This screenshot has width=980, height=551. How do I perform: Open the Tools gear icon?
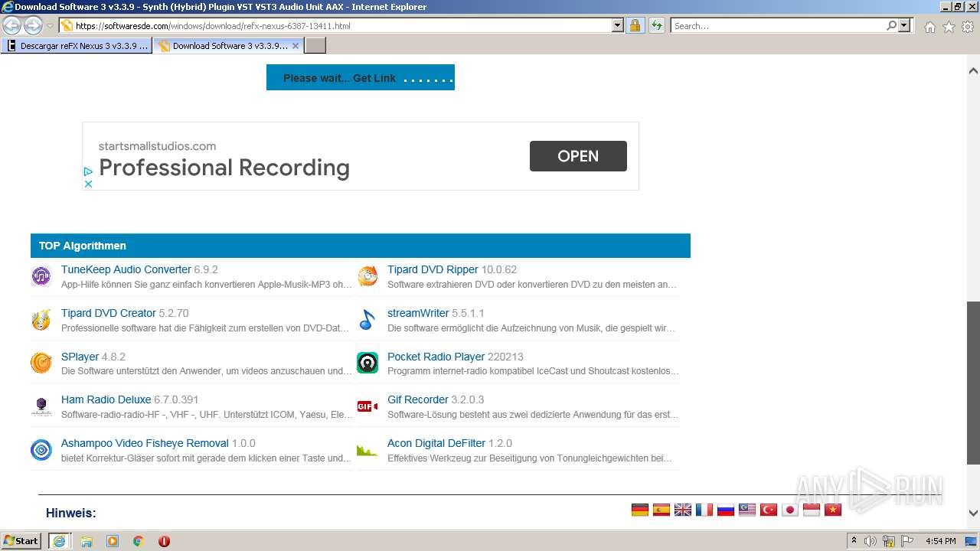pos(968,27)
